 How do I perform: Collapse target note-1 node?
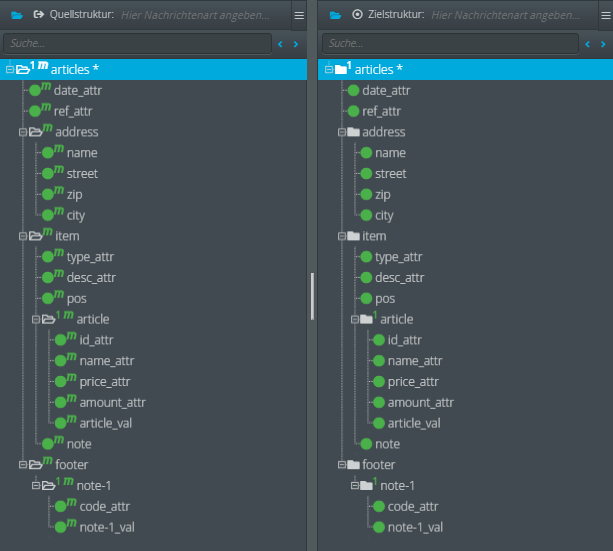pos(355,486)
